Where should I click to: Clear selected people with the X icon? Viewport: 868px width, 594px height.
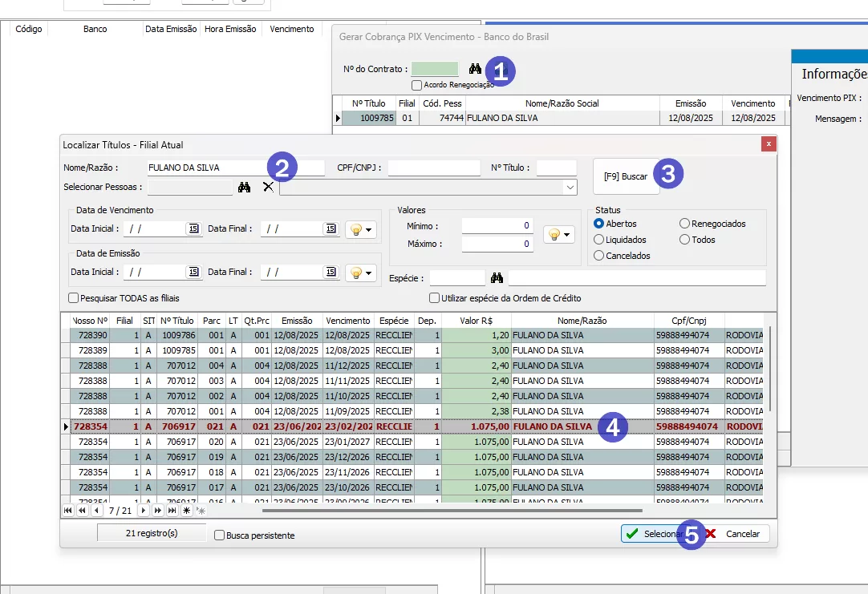click(x=268, y=187)
